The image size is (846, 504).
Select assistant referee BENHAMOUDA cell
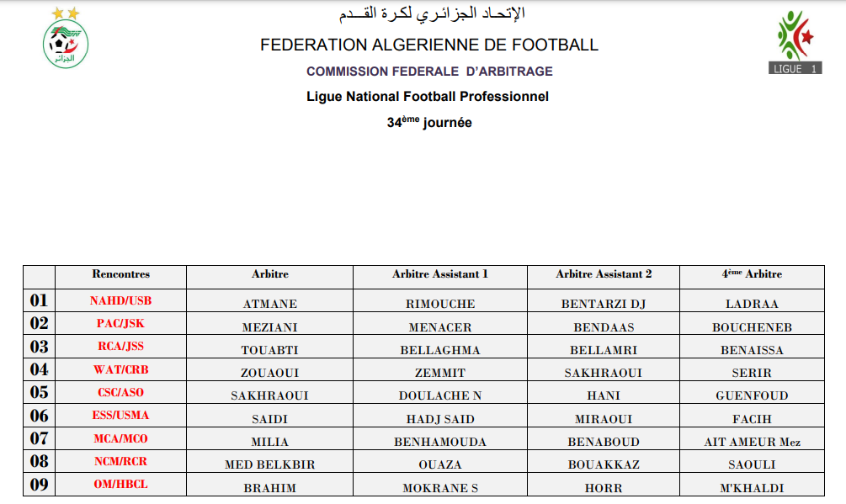click(x=440, y=443)
